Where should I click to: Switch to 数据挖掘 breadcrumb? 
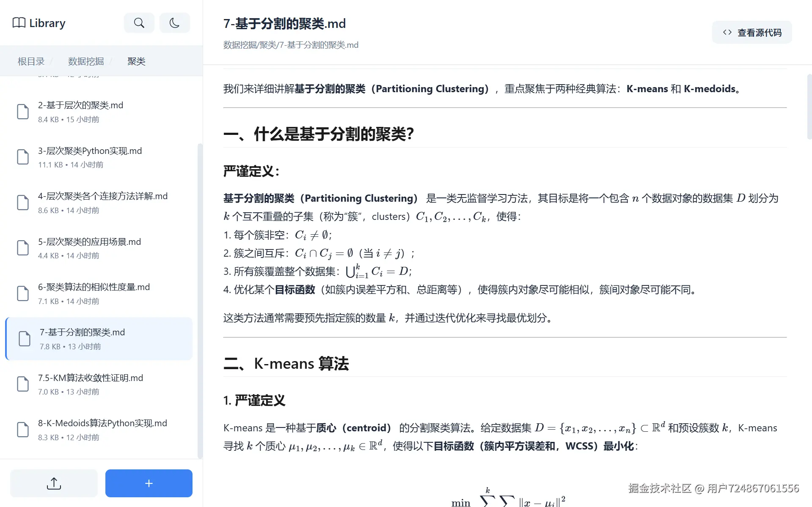[85, 61]
